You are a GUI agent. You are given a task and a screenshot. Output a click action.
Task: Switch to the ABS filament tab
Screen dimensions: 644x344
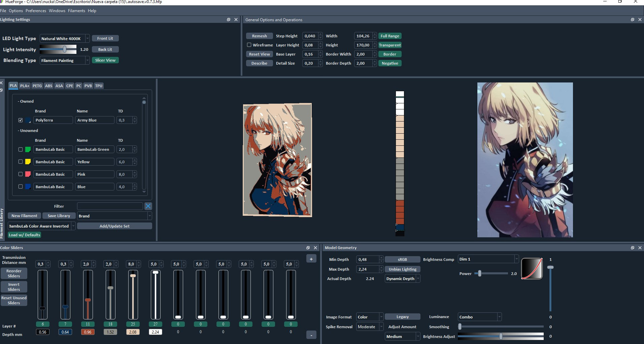[49, 86]
